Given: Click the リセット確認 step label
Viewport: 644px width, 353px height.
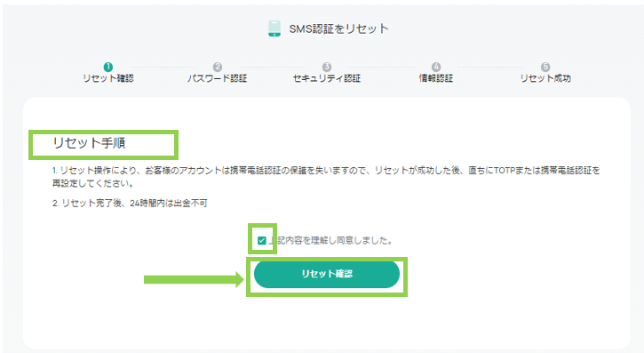Looking at the screenshot, I should click(x=108, y=78).
